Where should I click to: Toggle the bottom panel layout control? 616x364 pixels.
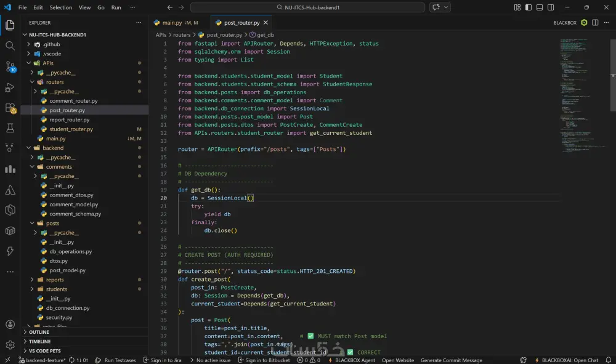tap(539, 7)
